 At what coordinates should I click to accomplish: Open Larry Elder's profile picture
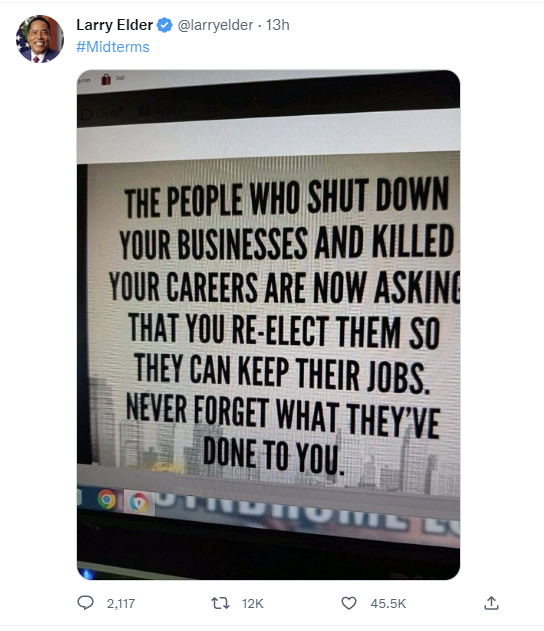pos(40,39)
